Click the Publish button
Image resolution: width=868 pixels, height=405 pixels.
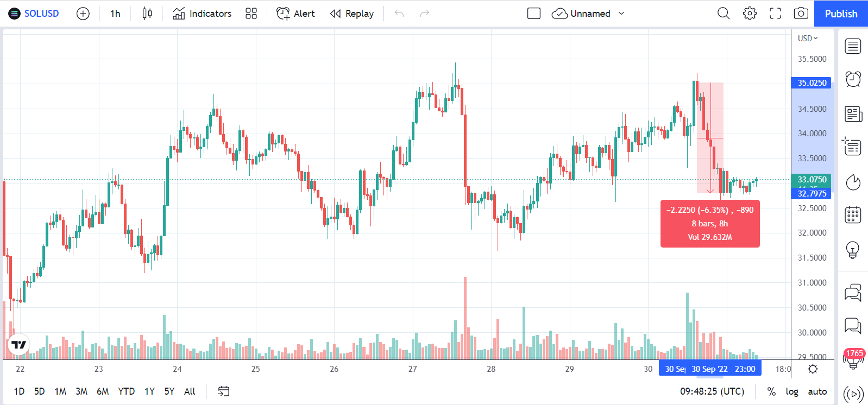click(841, 14)
